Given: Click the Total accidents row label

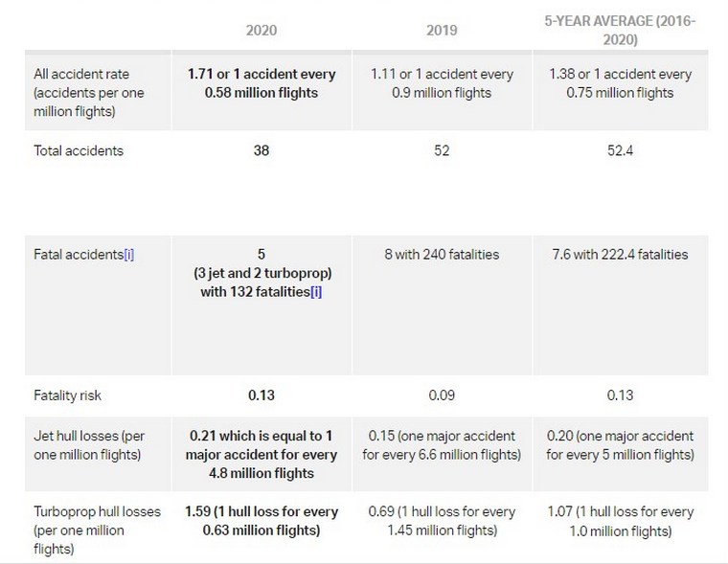Looking at the screenshot, I should (x=79, y=150).
